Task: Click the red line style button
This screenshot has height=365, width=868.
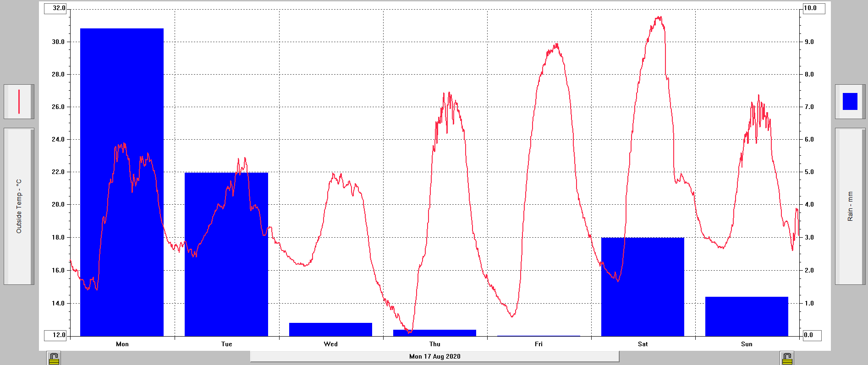Action: (19, 102)
